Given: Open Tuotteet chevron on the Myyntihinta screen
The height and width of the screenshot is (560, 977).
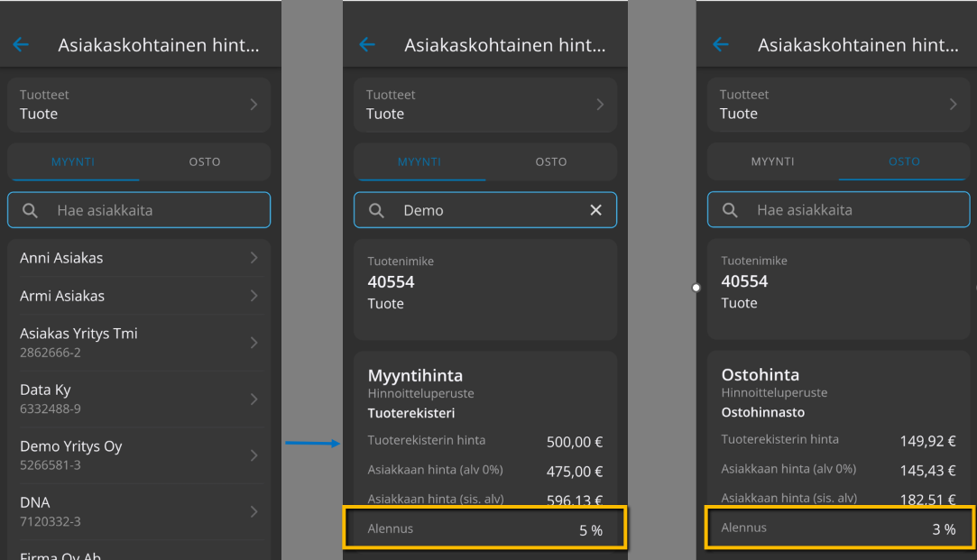Looking at the screenshot, I should pyautogui.click(x=600, y=105).
